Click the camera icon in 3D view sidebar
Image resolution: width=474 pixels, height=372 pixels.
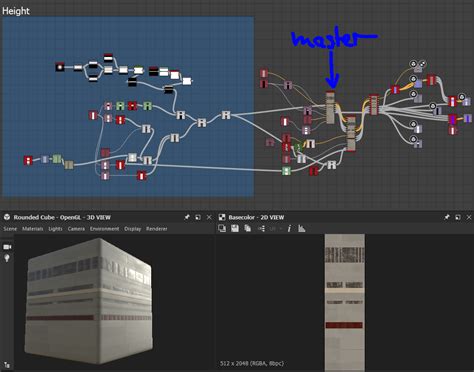click(7, 247)
